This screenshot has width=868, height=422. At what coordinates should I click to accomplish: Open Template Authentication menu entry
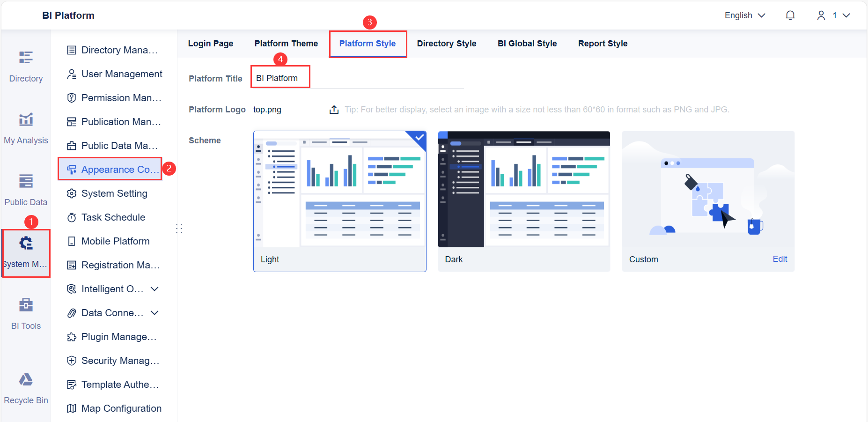pyautogui.click(x=114, y=385)
